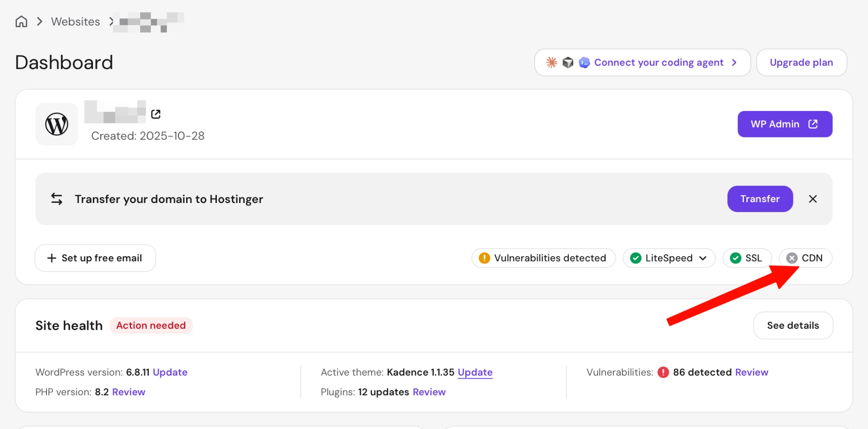
Task: Set up free email
Action: tap(95, 258)
